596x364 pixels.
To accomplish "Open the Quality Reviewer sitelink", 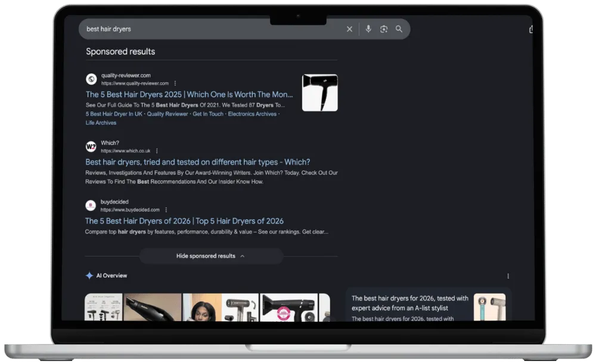I will 167,114.
